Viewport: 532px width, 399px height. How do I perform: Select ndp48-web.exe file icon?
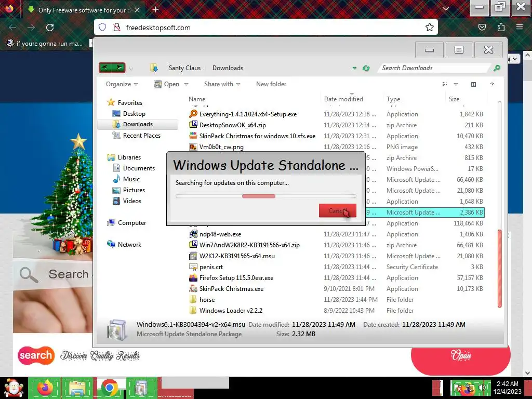point(193,234)
